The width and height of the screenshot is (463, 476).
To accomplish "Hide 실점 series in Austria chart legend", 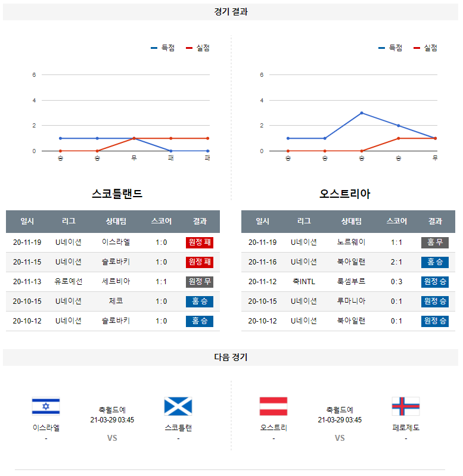I will click(x=425, y=48).
